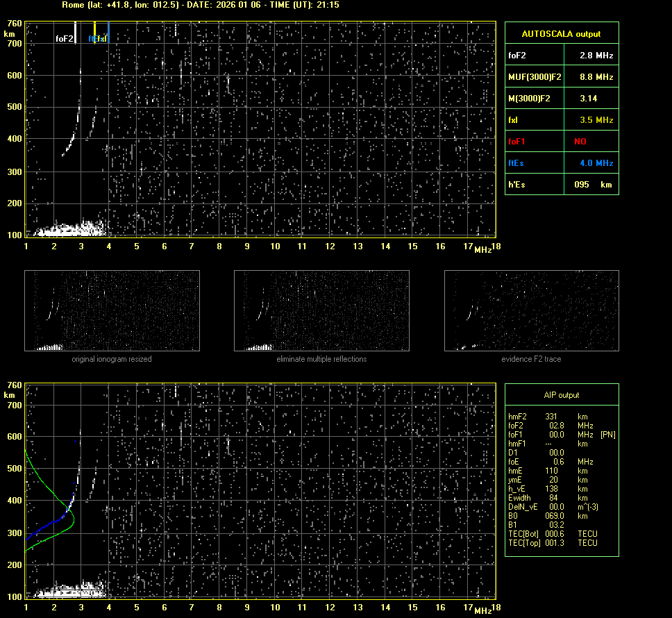672x618 pixels.
Task: Click the AIP output panel header
Action: 561,395
